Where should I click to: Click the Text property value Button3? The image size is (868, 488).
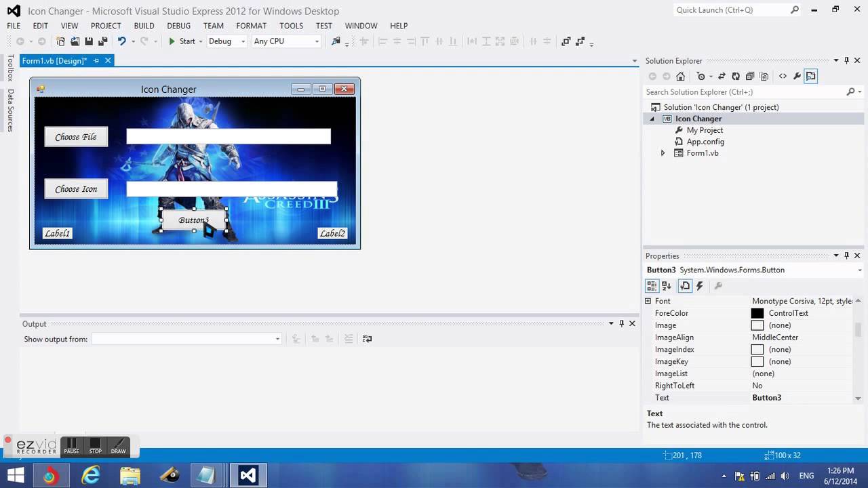tap(767, 398)
